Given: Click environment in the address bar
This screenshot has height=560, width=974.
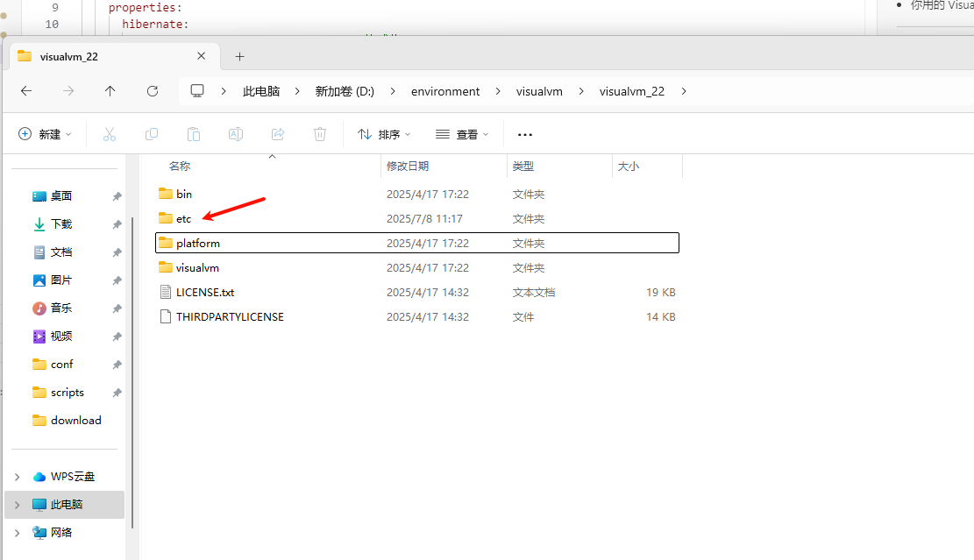Looking at the screenshot, I should click(445, 91).
